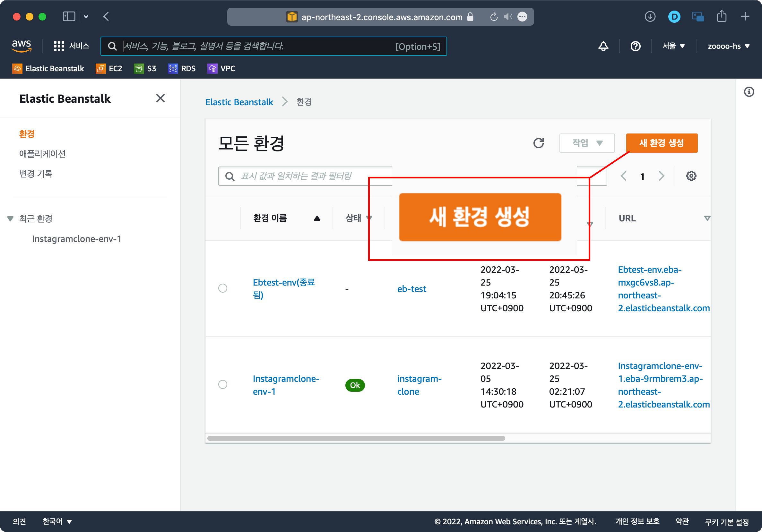Reload the page from address bar

tap(494, 17)
